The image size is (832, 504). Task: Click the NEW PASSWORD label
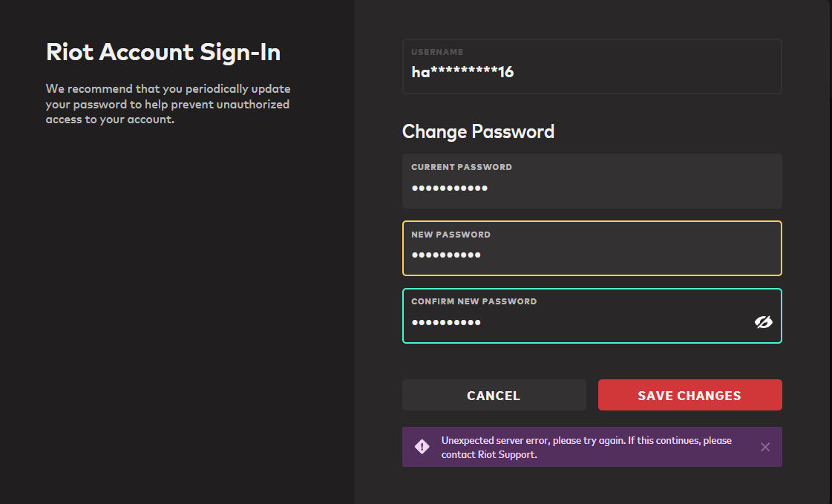click(x=451, y=235)
